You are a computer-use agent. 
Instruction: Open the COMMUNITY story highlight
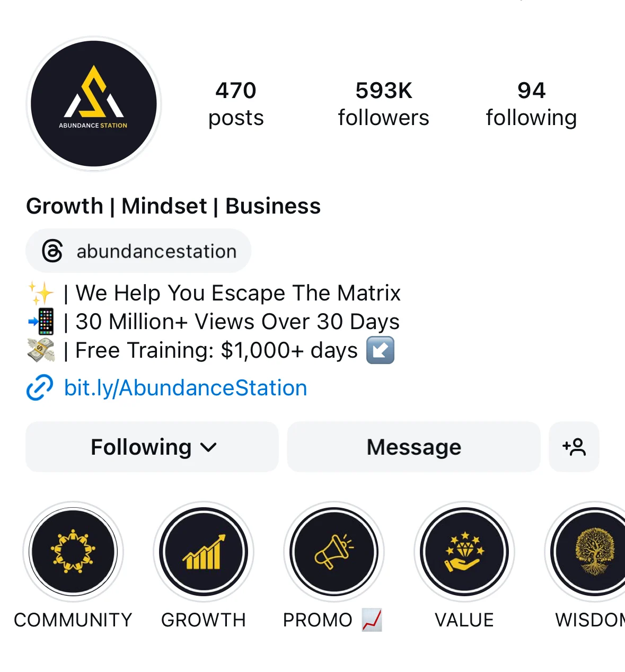pos(73,552)
